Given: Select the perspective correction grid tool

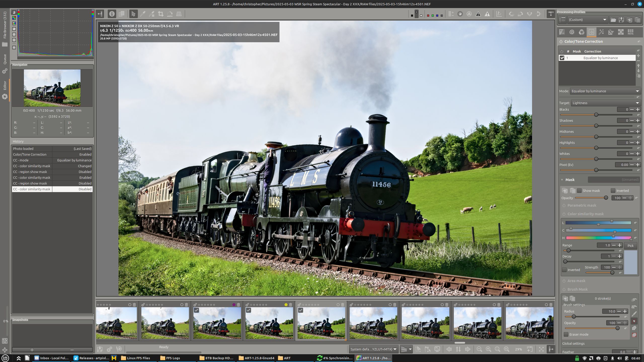Looking at the screenshot, I should pyautogui.click(x=179, y=14).
